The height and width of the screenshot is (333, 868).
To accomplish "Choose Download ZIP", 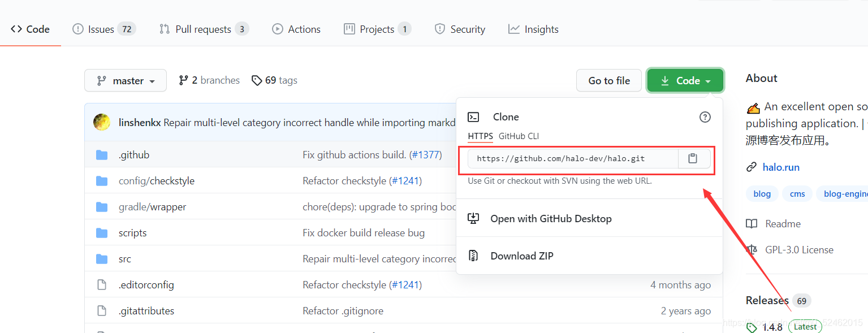I will (x=522, y=256).
